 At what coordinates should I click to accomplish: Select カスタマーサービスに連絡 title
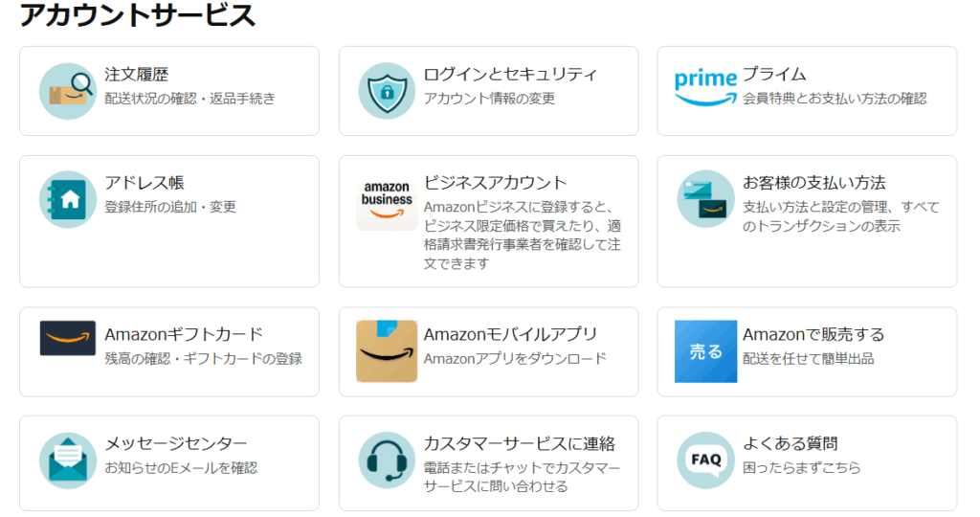point(519,444)
